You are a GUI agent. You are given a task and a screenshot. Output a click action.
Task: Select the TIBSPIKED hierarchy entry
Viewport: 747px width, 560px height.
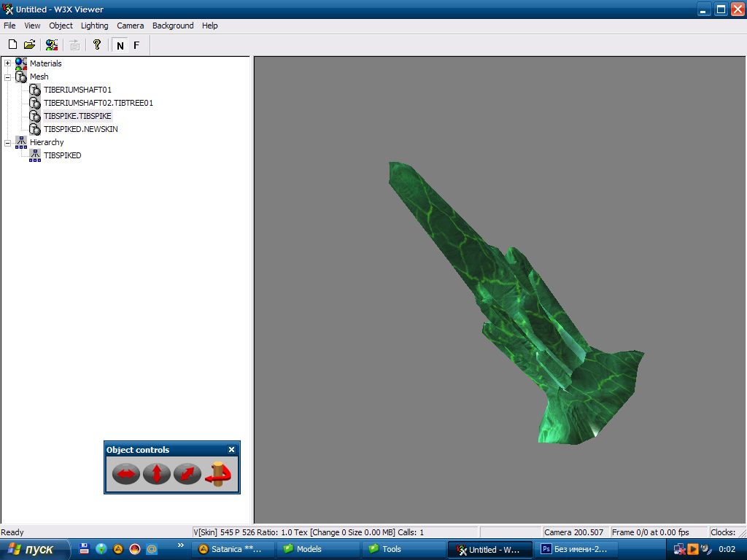63,155
